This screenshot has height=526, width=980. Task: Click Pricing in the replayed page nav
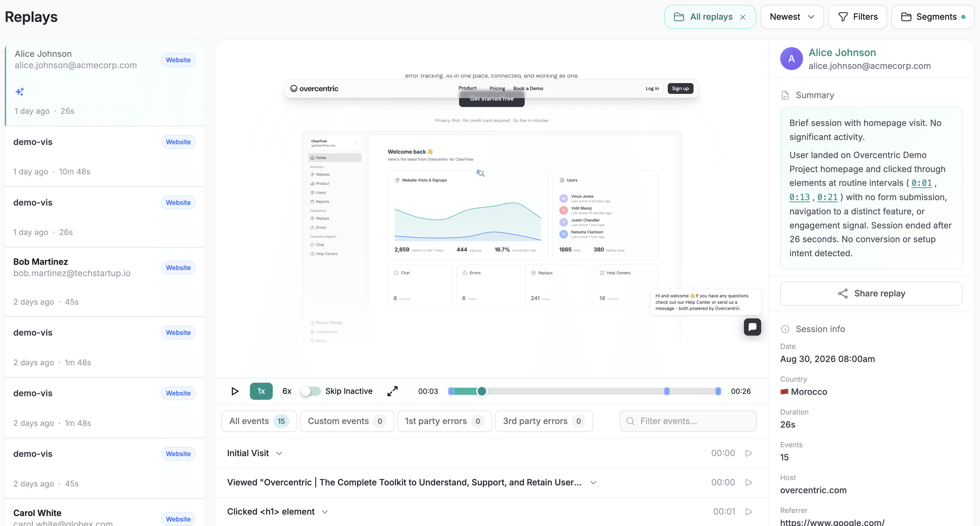[x=497, y=88]
